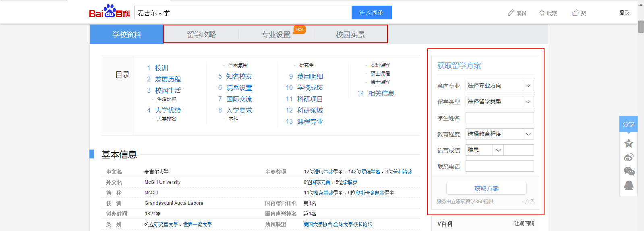
Task: Jump to contents sub-item 学术氛围
Action: coord(238,65)
